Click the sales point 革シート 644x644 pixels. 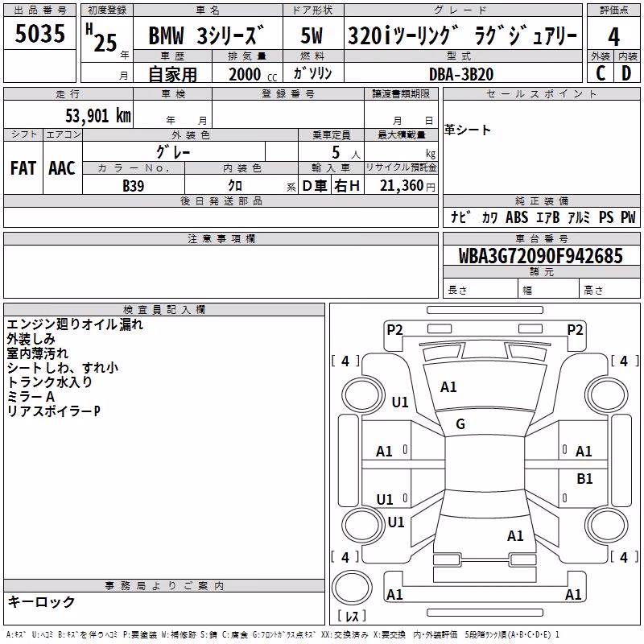click(x=468, y=130)
